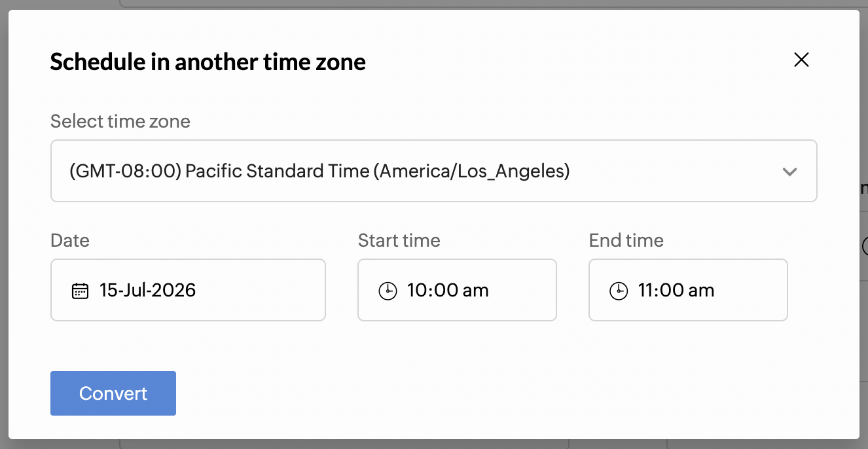This screenshot has height=449, width=868.
Task: Choose the 10:00 am start time value
Action: (448, 290)
